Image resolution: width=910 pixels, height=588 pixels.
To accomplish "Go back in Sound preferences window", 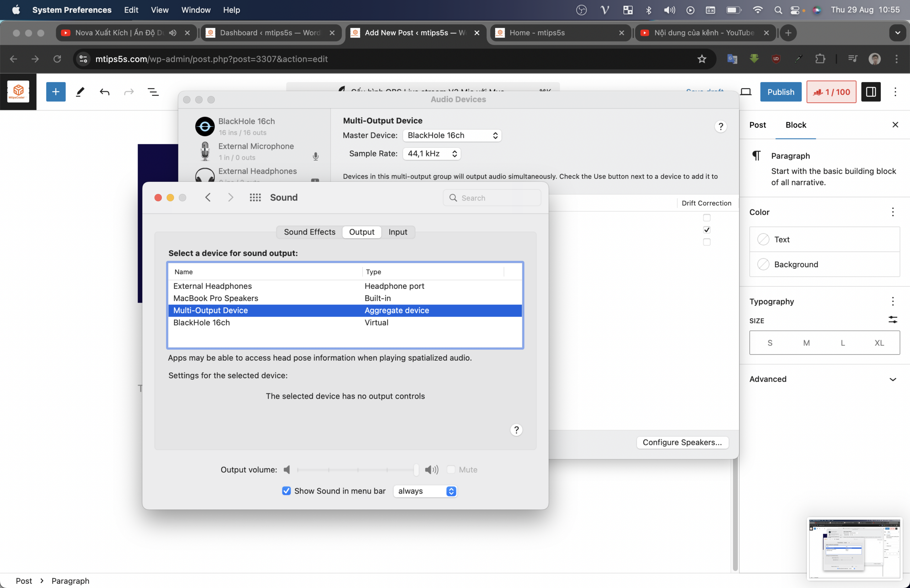I will [x=208, y=198].
